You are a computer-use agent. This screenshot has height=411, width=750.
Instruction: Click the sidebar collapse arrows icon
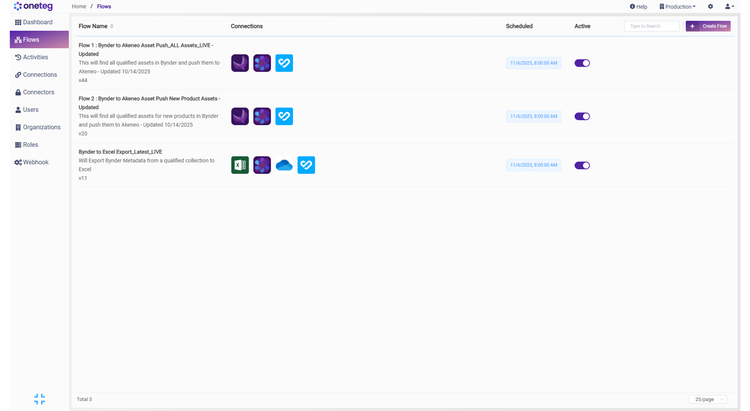click(39, 399)
